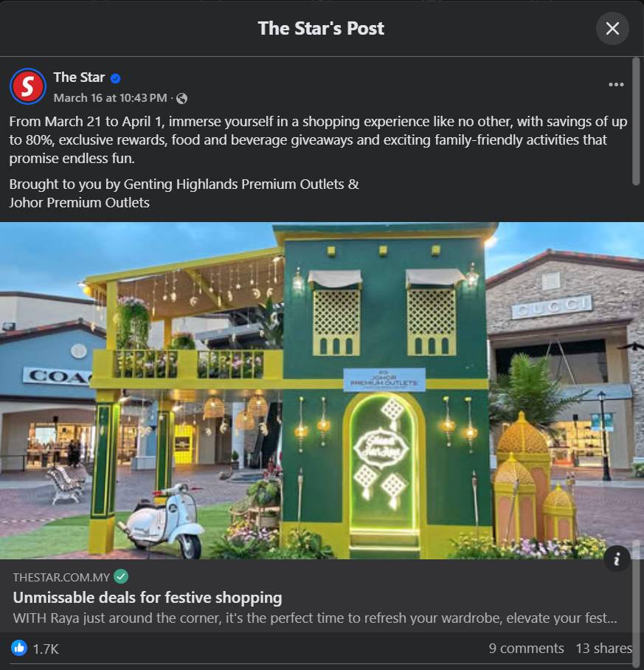Open the Raya shopping article preview image

point(322,390)
